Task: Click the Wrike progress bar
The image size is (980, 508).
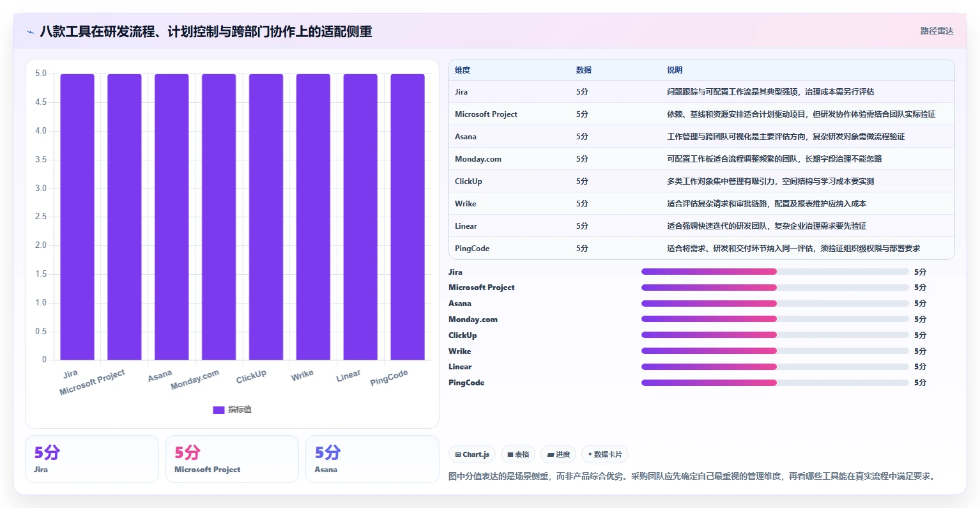Action: tap(775, 351)
